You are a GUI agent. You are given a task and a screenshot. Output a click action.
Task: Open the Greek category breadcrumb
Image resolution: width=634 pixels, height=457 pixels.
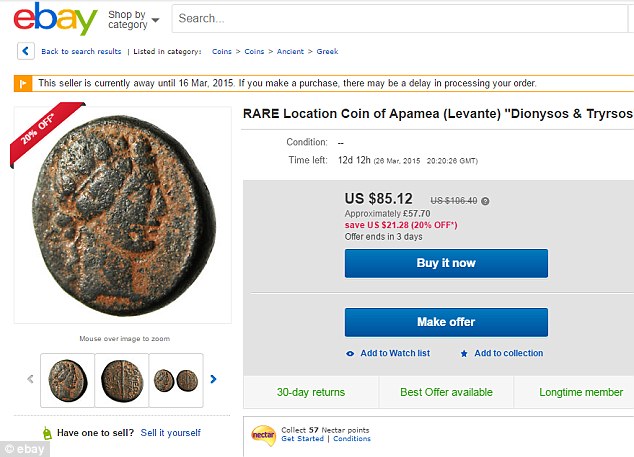(327, 51)
